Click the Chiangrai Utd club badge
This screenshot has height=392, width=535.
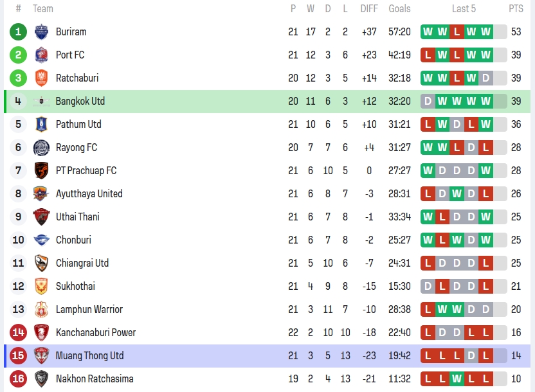coord(41,263)
